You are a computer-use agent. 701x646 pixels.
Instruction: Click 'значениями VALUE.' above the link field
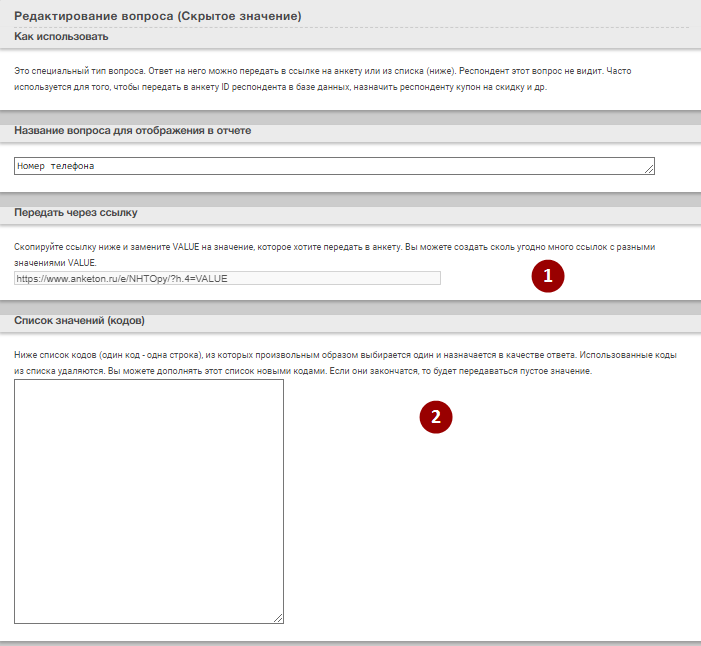pos(55,262)
